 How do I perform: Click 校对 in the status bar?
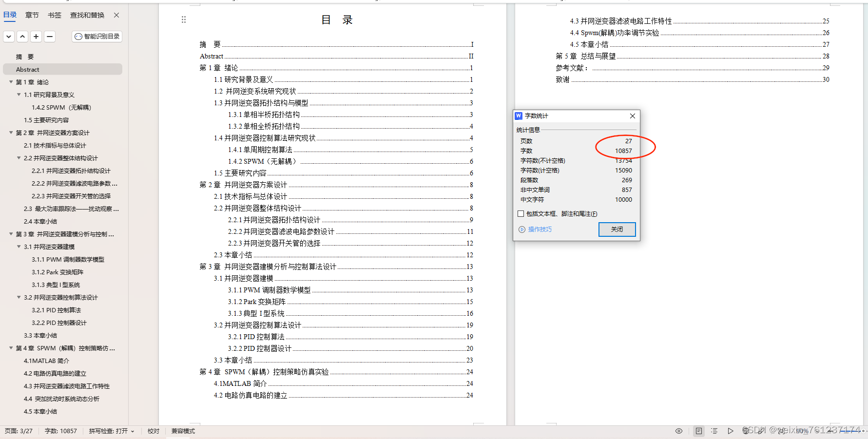[x=154, y=431]
